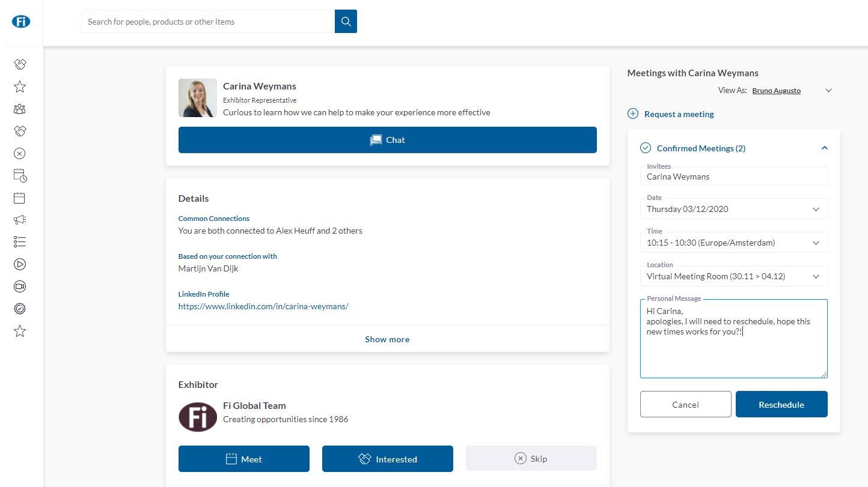Viewport: 868px width, 487px height.
Task: Open the View As chevron dropdown
Action: (828, 91)
